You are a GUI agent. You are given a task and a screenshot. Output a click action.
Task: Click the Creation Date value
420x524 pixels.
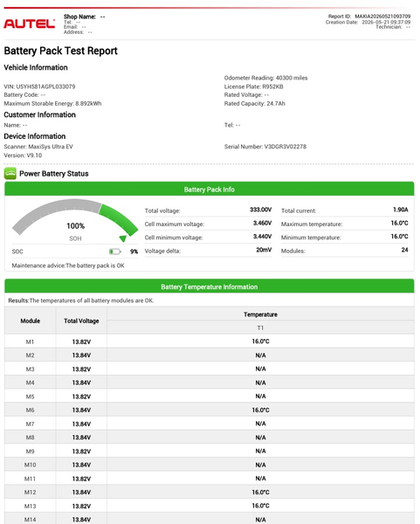tap(386, 22)
